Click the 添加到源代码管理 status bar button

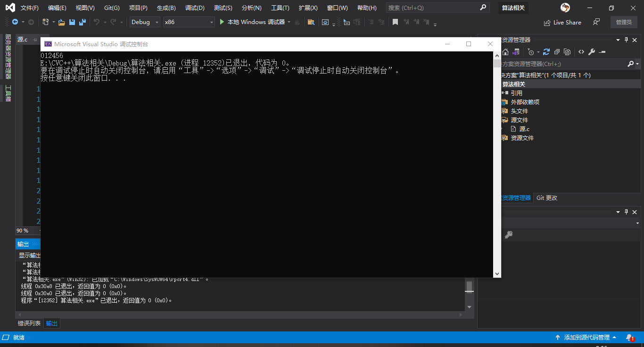[x=586, y=338]
